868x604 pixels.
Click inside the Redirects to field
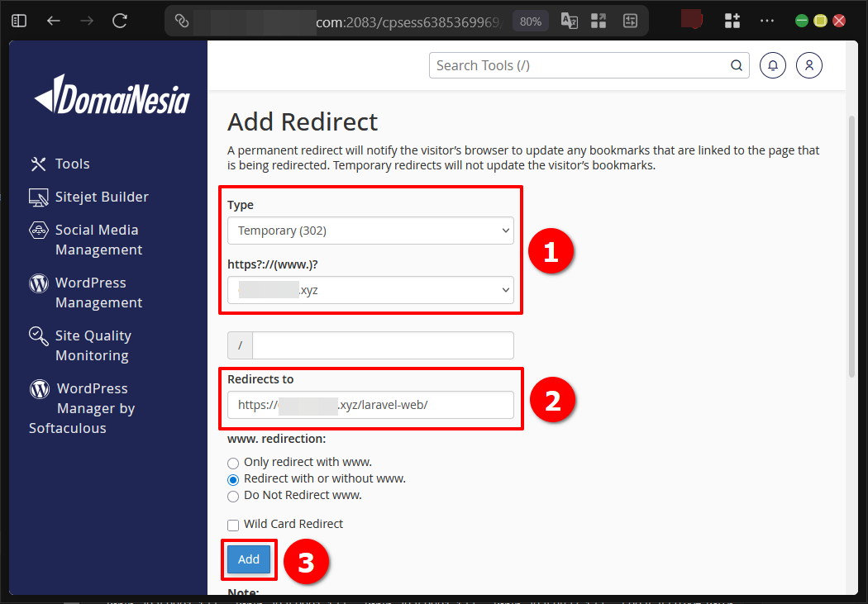click(370, 405)
